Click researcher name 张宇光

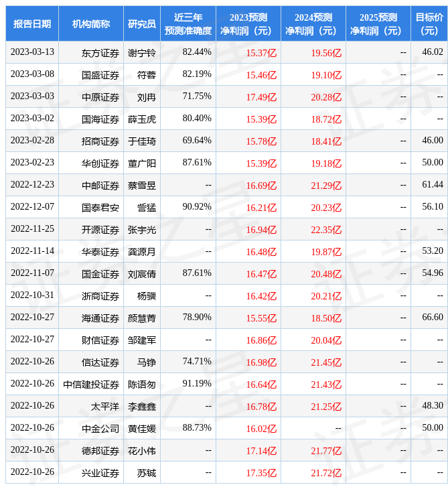coord(142,230)
